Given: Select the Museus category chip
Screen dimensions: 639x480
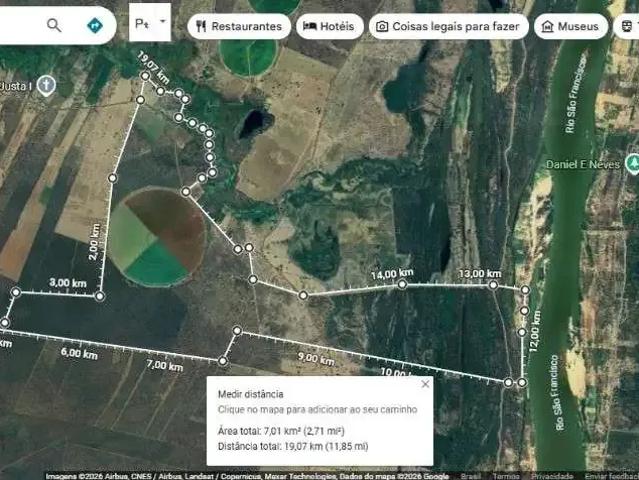Looking at the screenshot, I should coord(571,26).
